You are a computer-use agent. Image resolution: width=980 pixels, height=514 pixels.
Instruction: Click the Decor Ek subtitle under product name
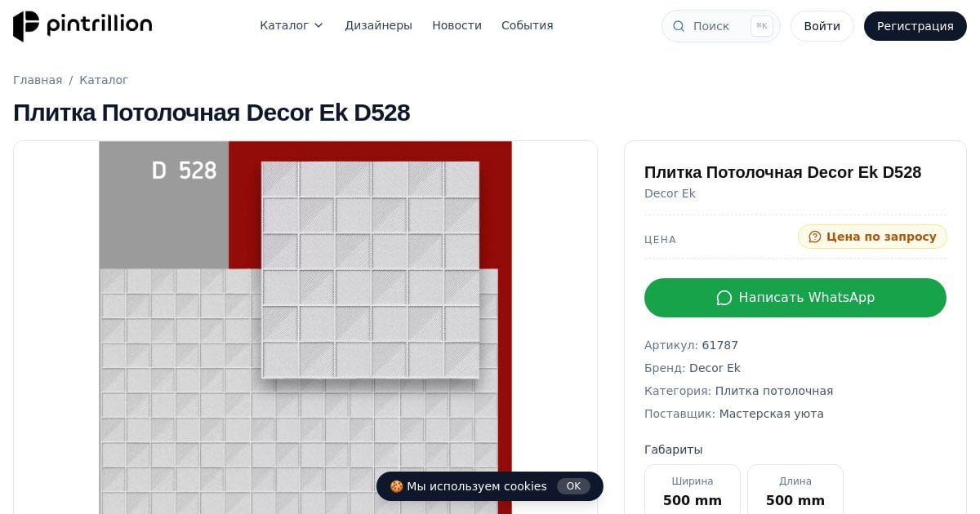670,193
